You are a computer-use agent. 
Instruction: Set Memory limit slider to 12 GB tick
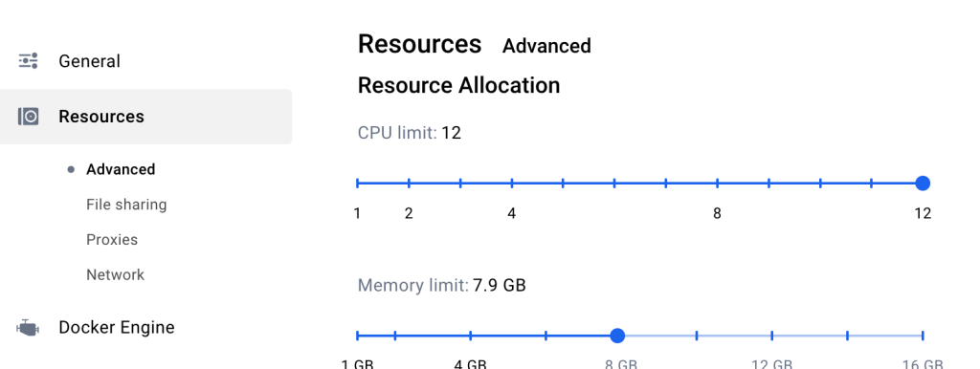(772, 336)
